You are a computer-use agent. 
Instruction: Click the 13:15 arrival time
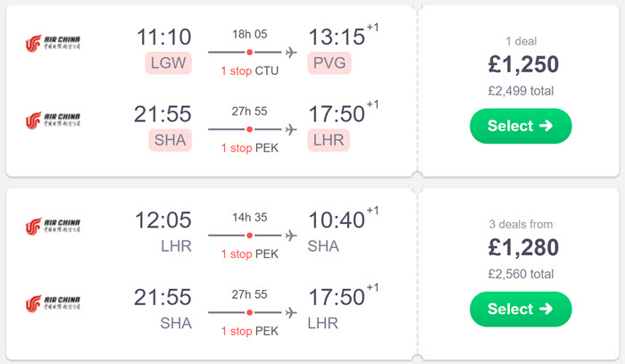[337, 37]
